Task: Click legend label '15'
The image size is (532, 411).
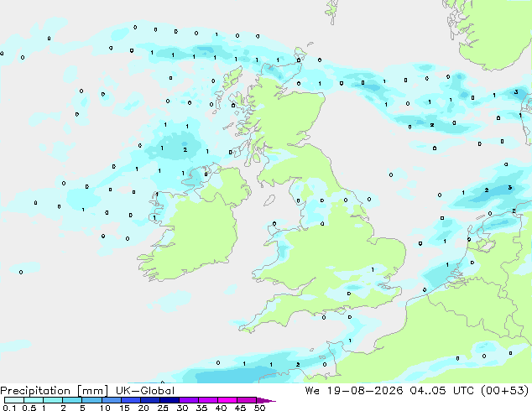Action: pyautogui.click(x=124, y=408)
